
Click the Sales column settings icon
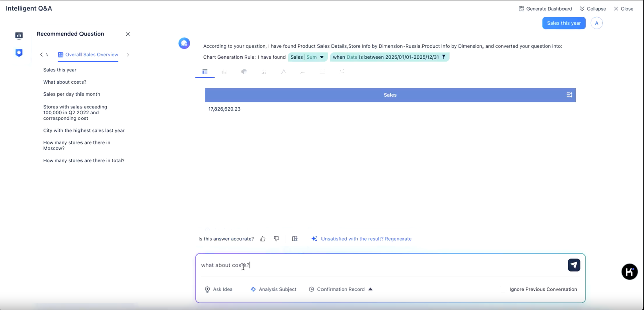[569, 95]
